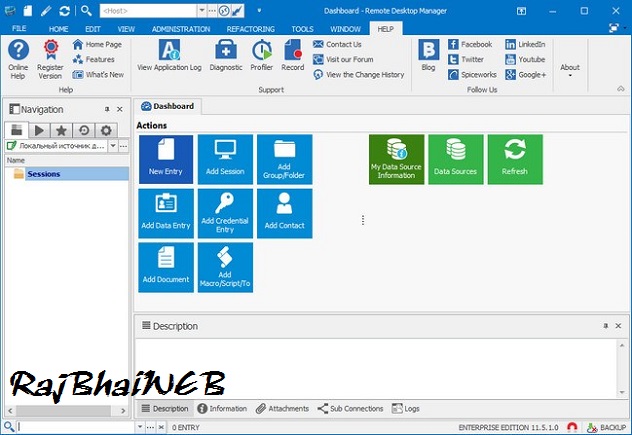Open the Host combo box dropdown arrow
The height and width of the screenshot is (435, 632).
click(x=202, y=10)
